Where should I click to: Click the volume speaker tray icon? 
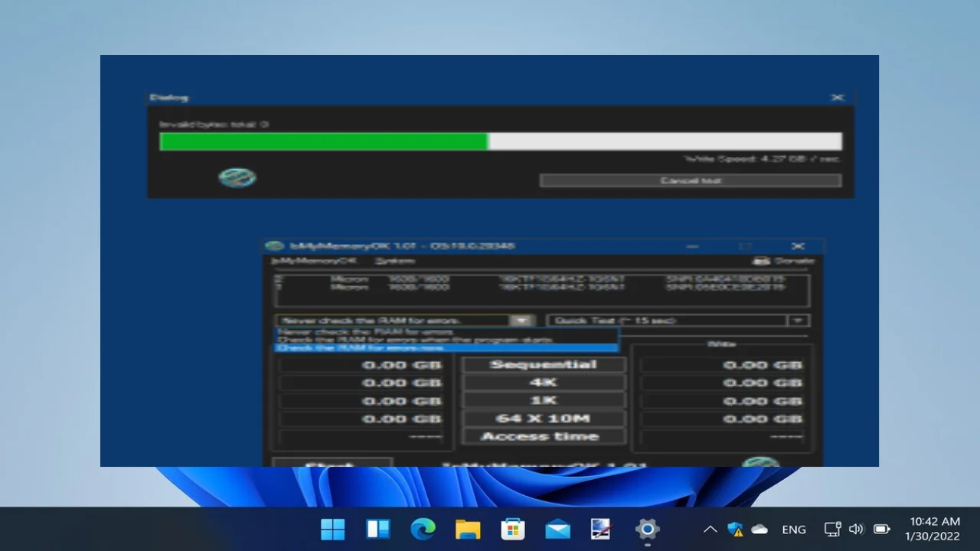click(857, 529)
